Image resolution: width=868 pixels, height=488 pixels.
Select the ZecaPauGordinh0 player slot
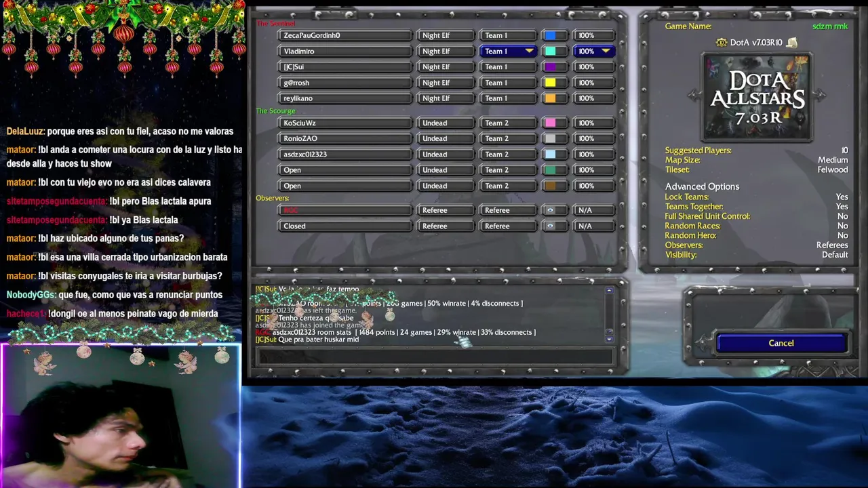pyautogui.click(x=345, y=35)
